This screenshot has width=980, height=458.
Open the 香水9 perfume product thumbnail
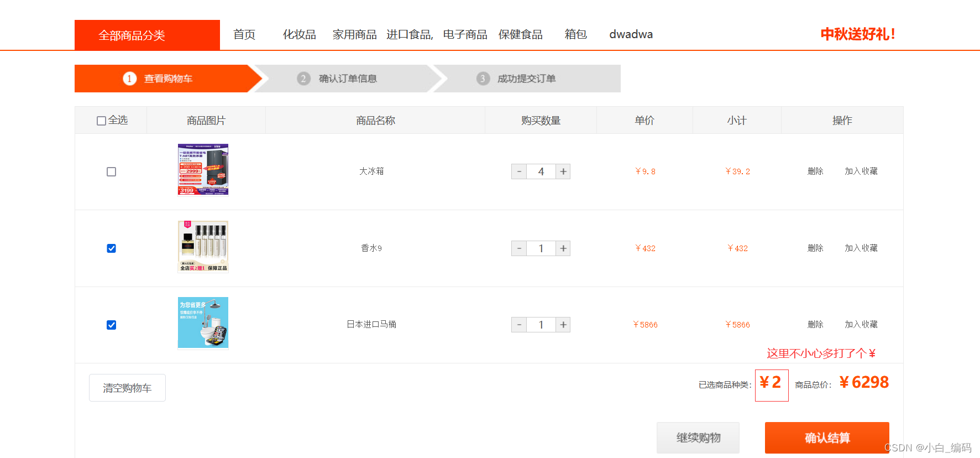[203, 247]
